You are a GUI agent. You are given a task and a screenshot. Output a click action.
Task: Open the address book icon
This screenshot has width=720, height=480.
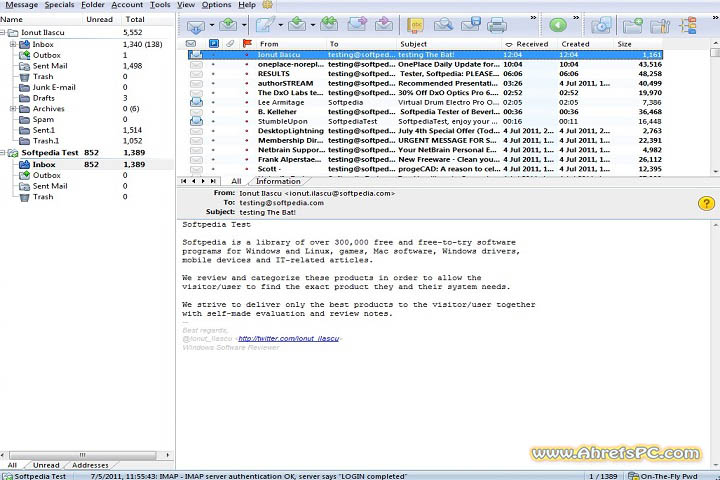click(415, 25)
